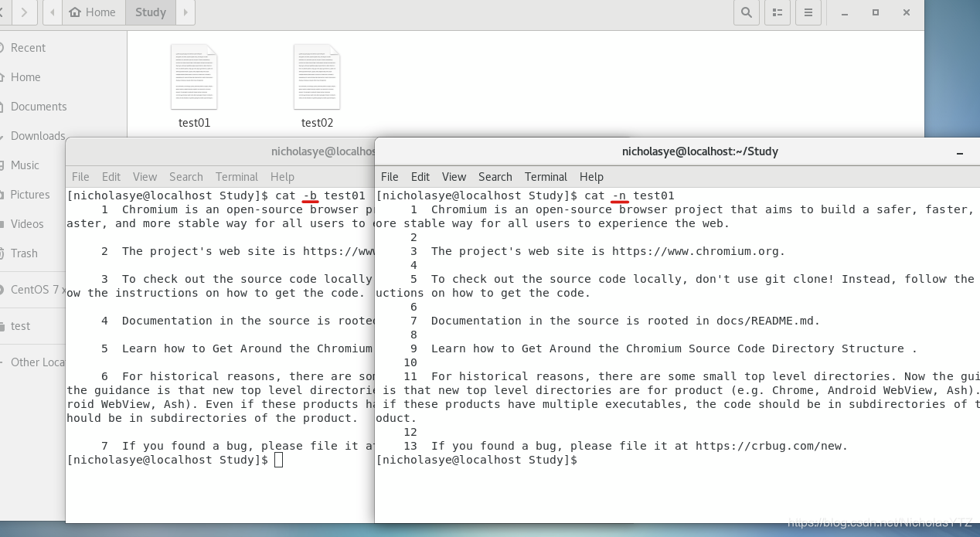Open Terminal menu in the left terminal

(x=236, y=177)
